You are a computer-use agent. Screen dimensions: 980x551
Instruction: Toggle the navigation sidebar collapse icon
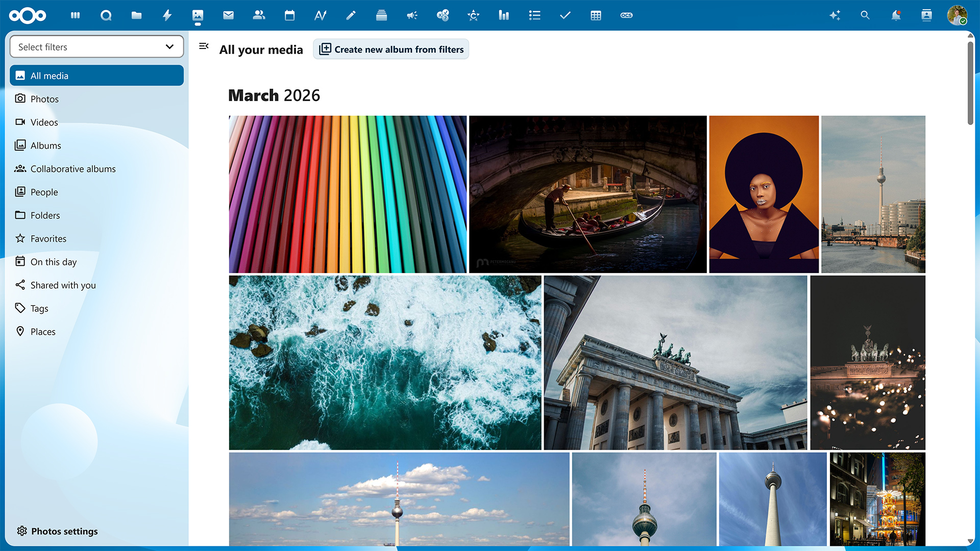[204, 46]
